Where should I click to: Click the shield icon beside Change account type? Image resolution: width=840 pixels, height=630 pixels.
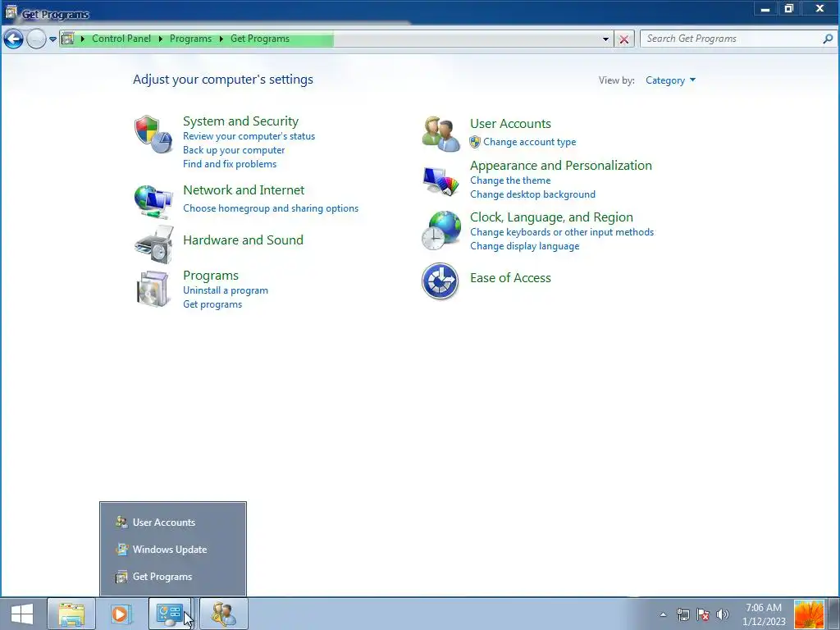[475, 142]
